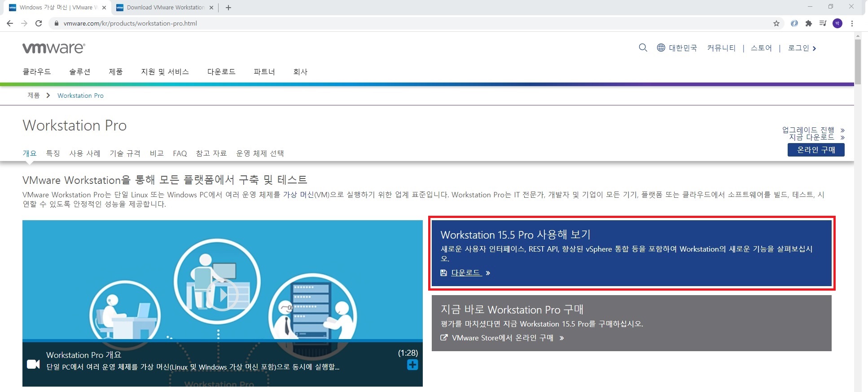Click VMware Store에서 온라인 구매 link

503,338
